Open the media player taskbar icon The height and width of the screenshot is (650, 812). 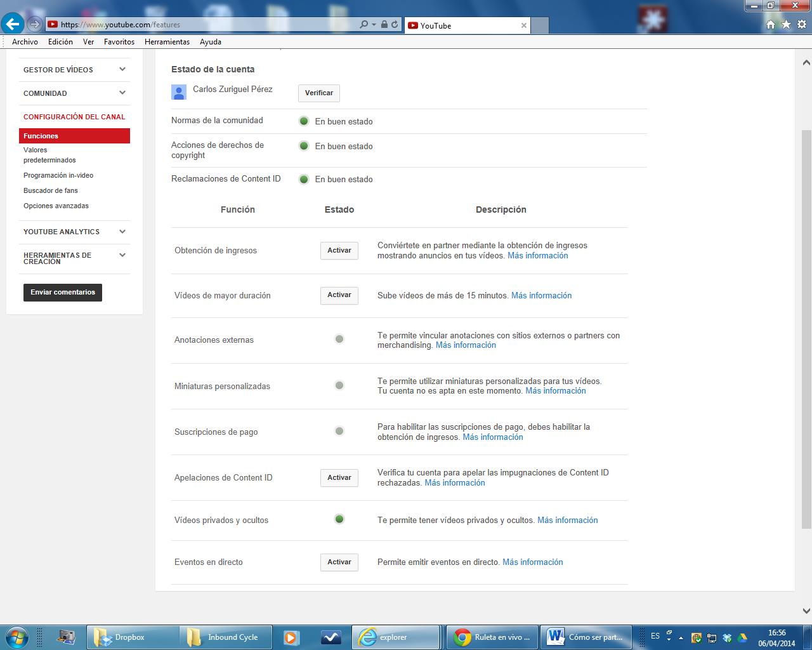point(292,637)
